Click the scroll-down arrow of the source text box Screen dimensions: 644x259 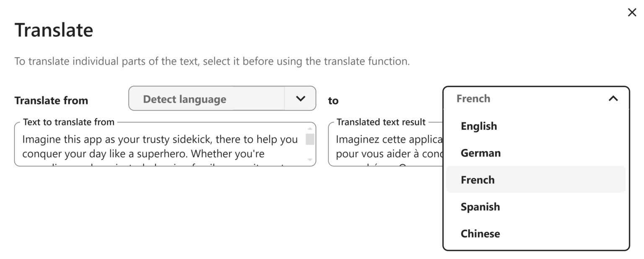coord(310,161)
